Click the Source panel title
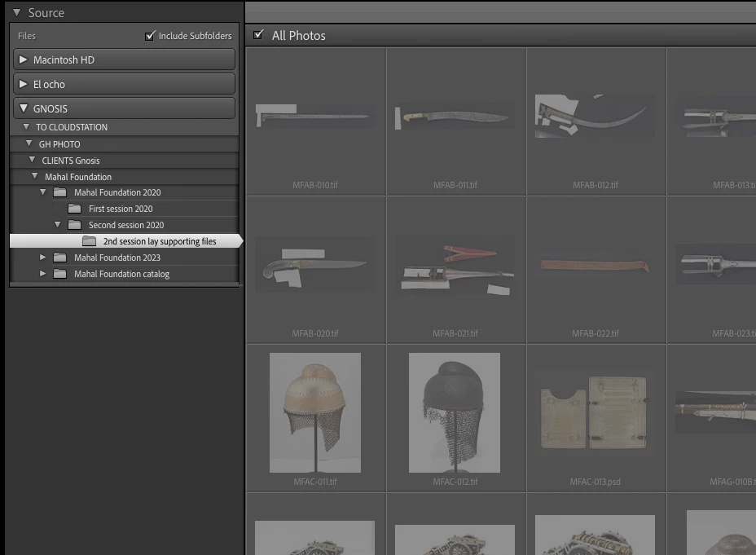The height and width of the screenshot is (555, 756). [x=46, y=13]
